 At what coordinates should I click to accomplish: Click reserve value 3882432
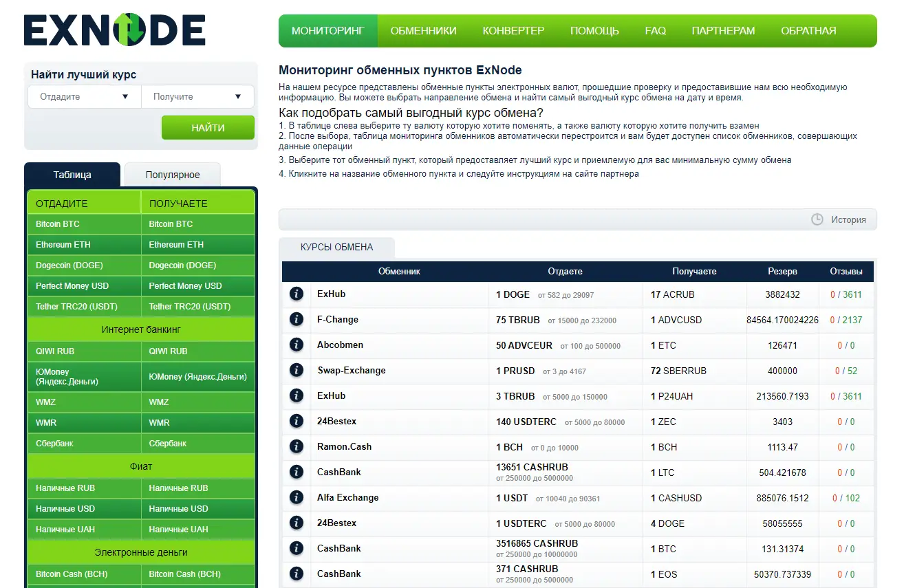(x=782, y=294)
